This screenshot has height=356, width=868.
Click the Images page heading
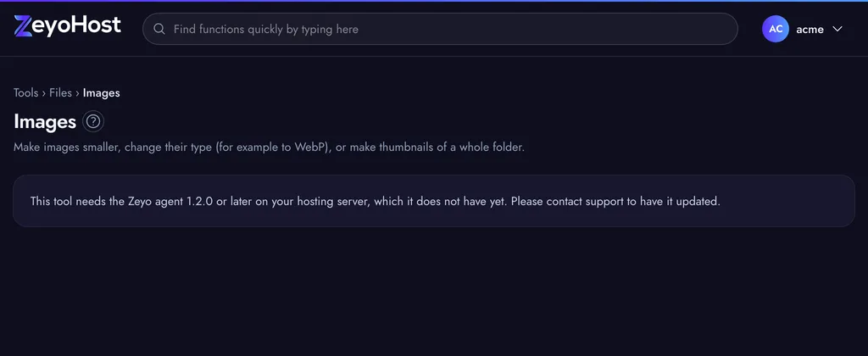point(45,121)
